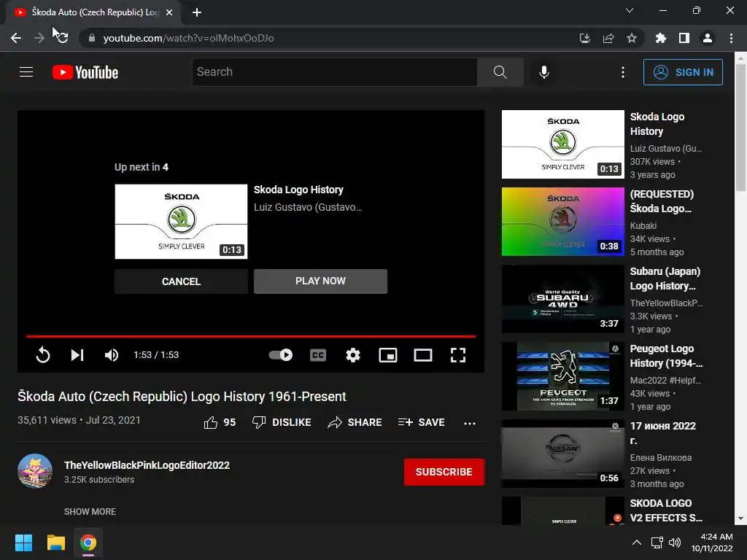
Task: Show hidden system tray icons
Action: point(636,542)
